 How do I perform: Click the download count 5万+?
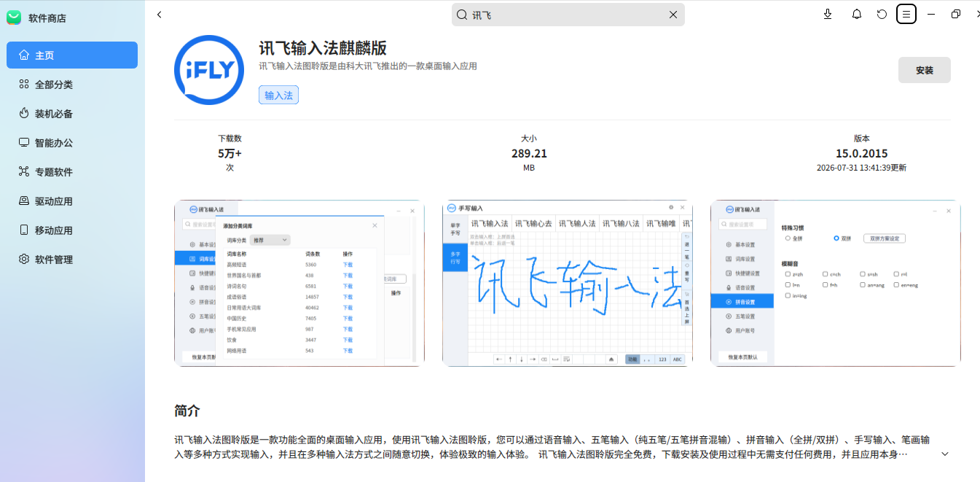click(x=230, y=154)
